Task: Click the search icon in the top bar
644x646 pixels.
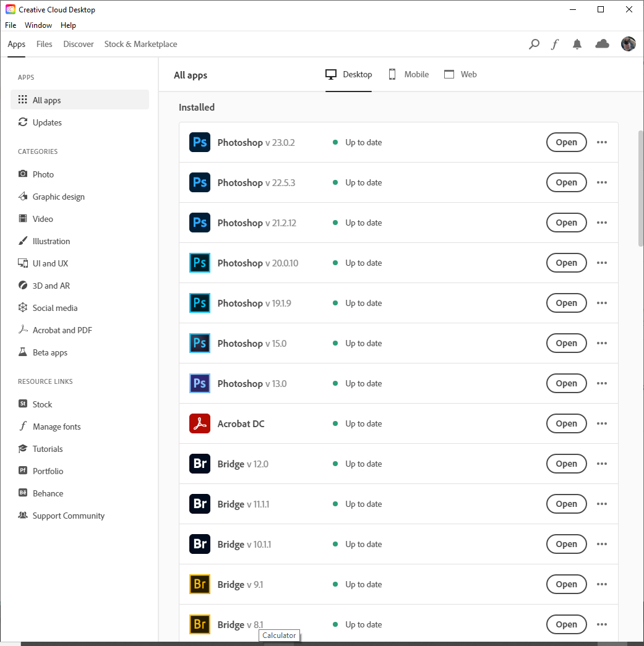Action: [533, 44]
